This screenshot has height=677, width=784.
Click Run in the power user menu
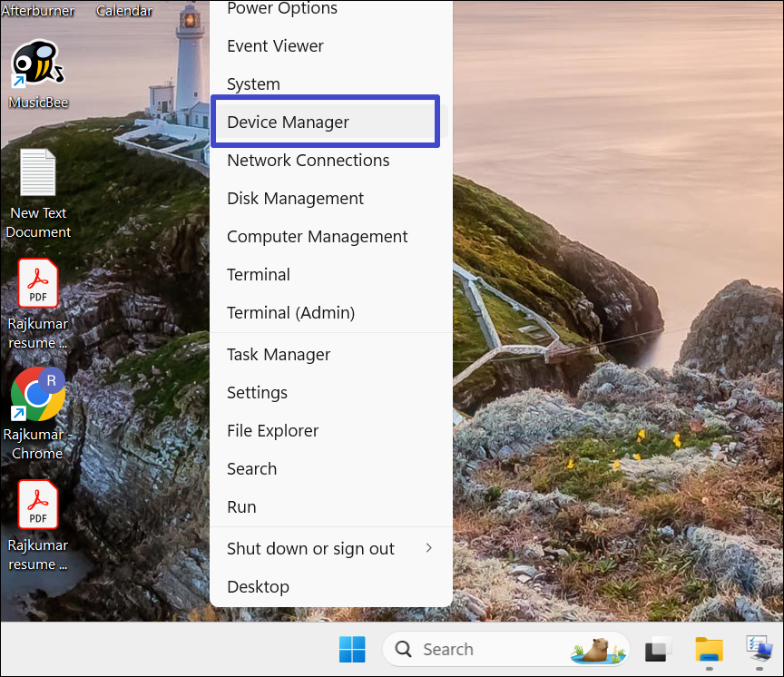pos(241,507)
